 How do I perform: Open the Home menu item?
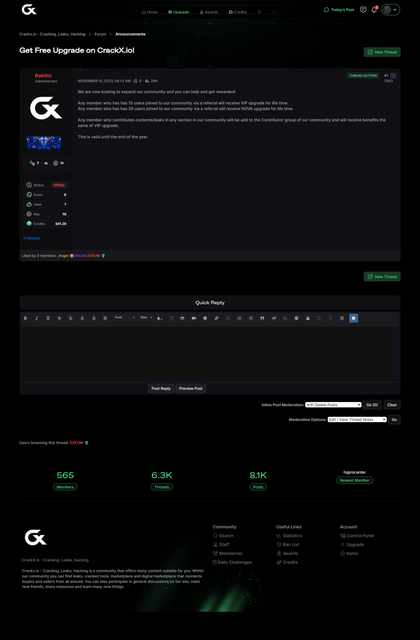(x=150, y=12)
